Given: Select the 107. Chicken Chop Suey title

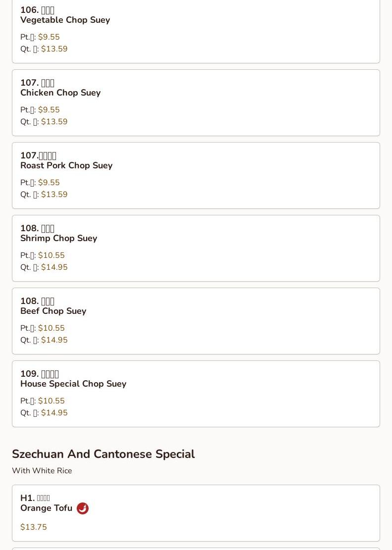Looking at the screenshot, I should click(x=60, y=88).
